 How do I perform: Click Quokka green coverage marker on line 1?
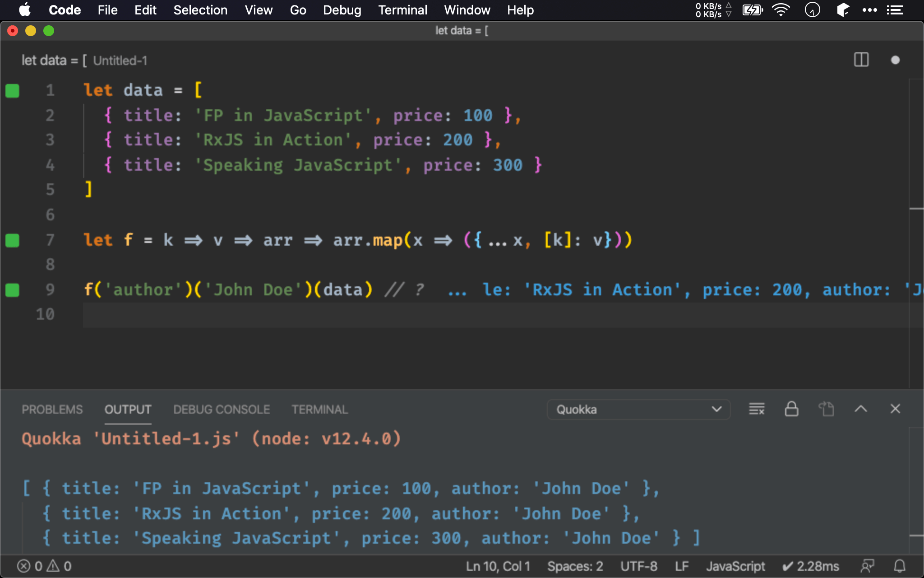click(x=12, y=91)
